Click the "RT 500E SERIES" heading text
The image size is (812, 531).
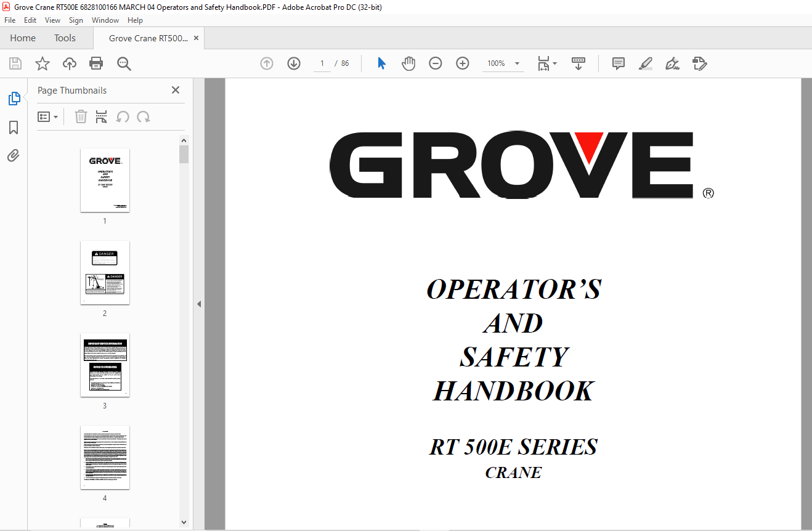click(x=513, y=447)
